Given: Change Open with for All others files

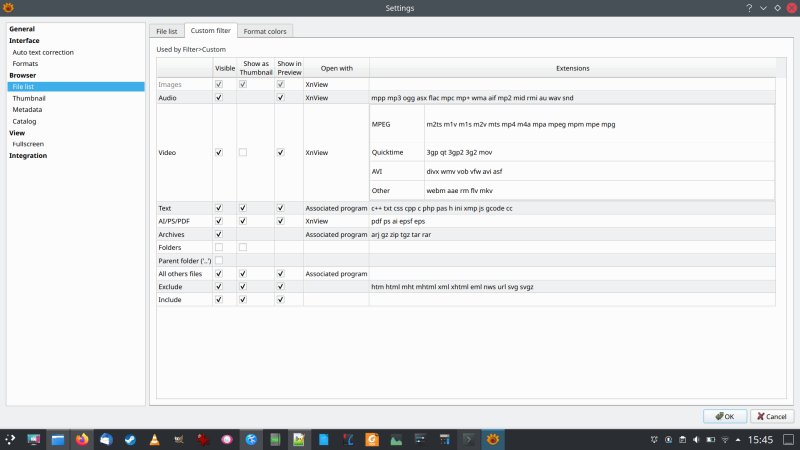Looking at the screenshot, I should (x=336, y=273).
